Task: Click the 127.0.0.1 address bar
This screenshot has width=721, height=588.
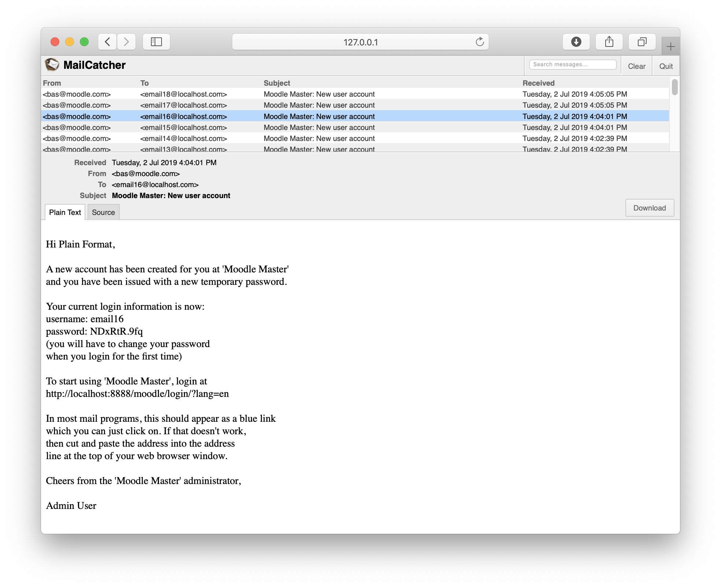Action: click(360, 42)
